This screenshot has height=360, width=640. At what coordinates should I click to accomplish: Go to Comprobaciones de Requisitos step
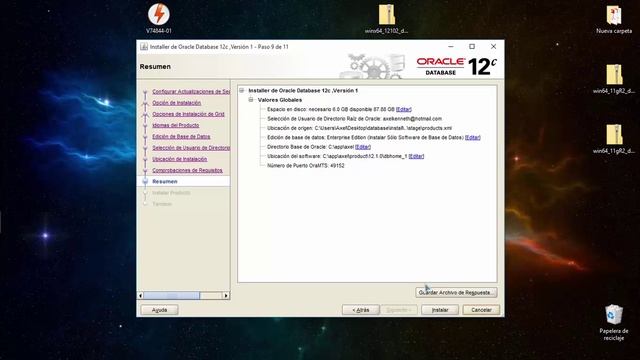pyautogui.click(x=187, y=170)
